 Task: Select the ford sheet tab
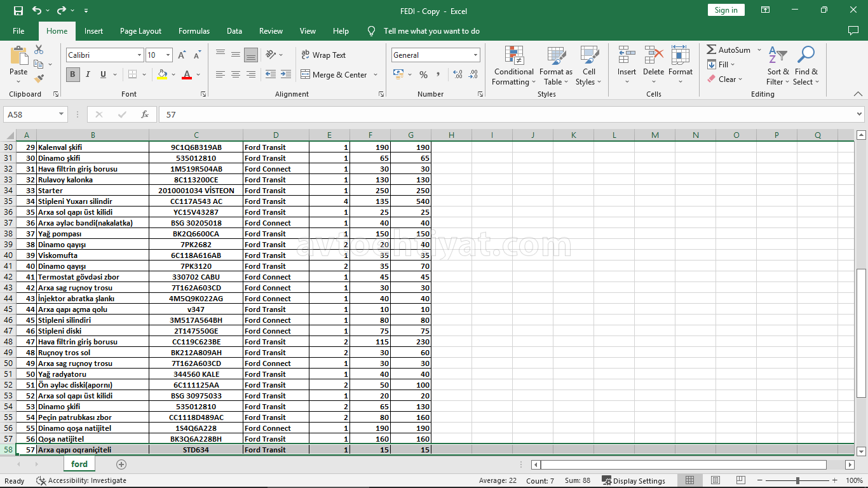pos(79,464)
